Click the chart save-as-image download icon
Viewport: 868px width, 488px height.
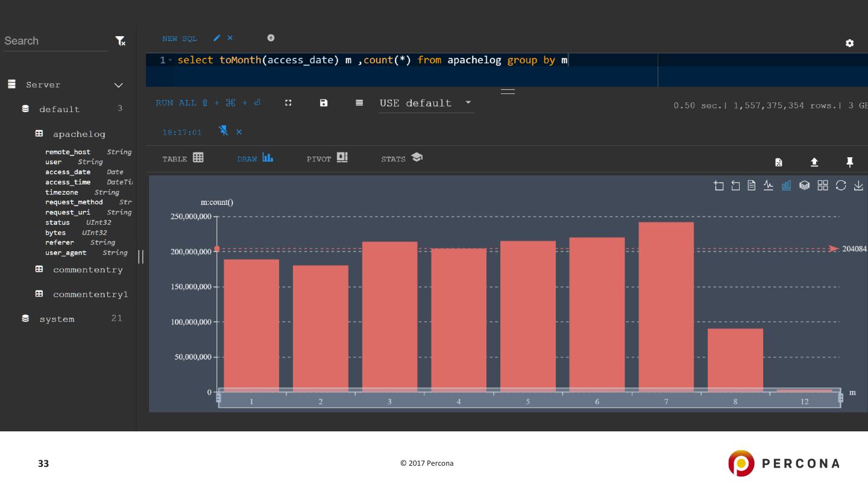[x=858, y=186]
